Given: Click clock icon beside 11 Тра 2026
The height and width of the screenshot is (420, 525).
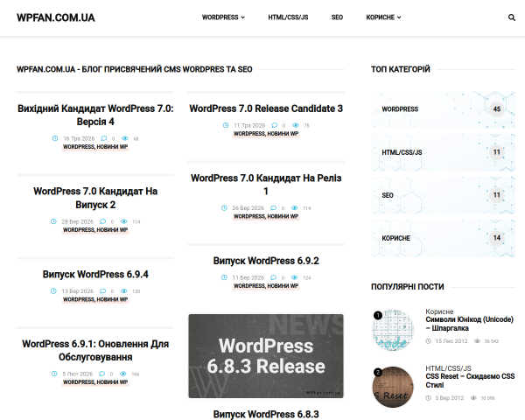Looking at the screenshot, I should (226, 125).
